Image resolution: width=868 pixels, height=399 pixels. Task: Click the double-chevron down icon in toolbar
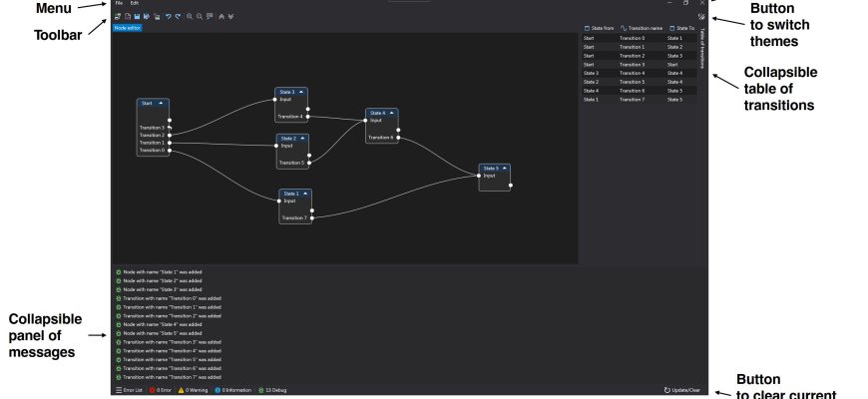tap(231, 17)
